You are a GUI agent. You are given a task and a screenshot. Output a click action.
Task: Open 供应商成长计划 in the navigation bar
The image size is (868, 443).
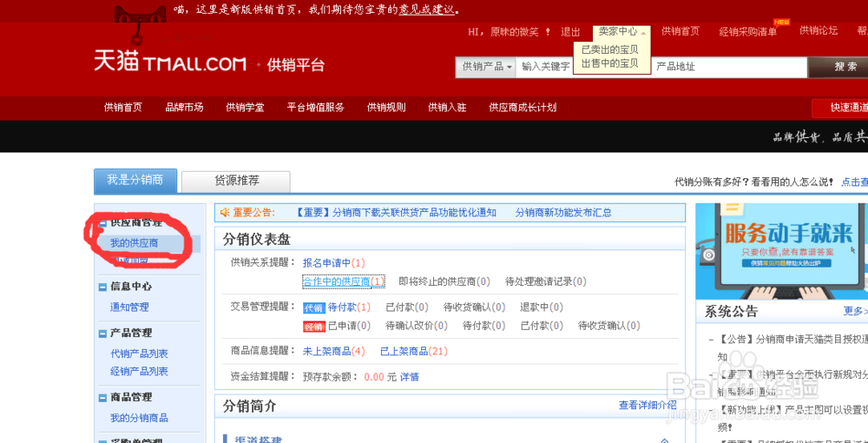coord(523,108)
